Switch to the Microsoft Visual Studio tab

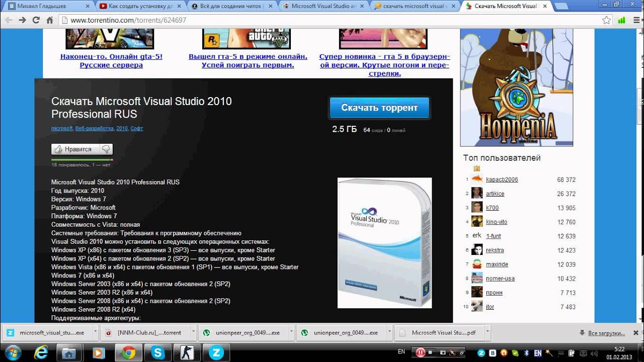323,7
